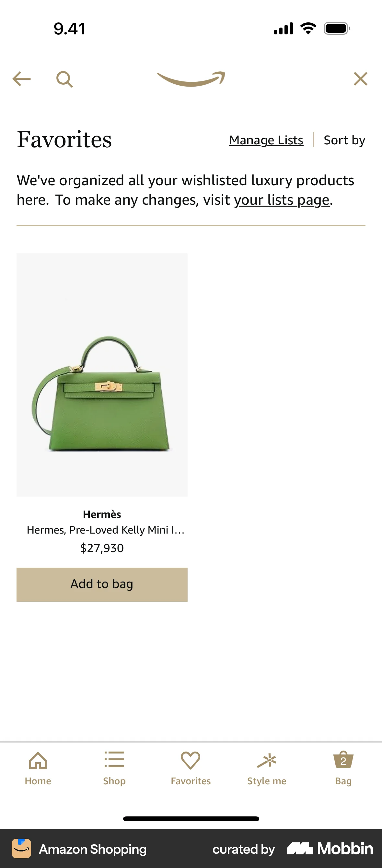The image size is (382, 868).
Task: Tap the Style me tab label
Action: 267,781
